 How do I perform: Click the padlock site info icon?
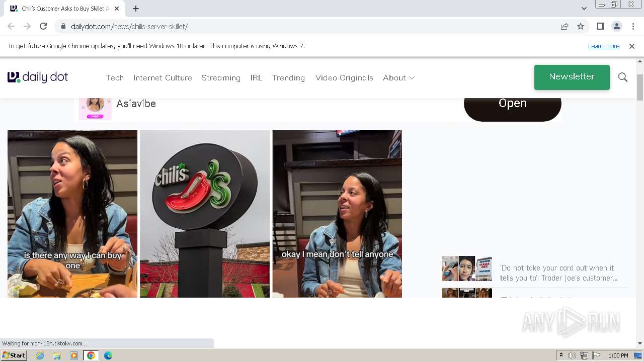pyautogui.click(x=63, y=26)
